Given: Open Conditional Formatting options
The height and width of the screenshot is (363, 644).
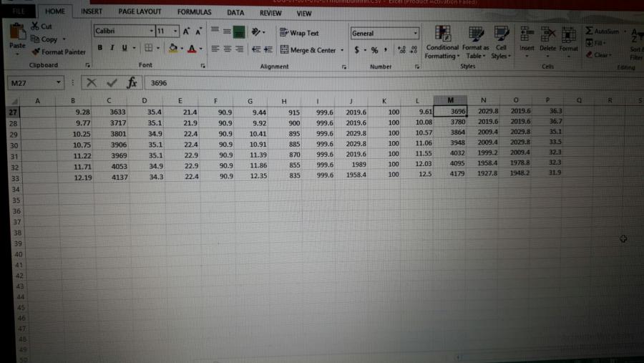Looking at the screenshot, I should pos(442,42).
